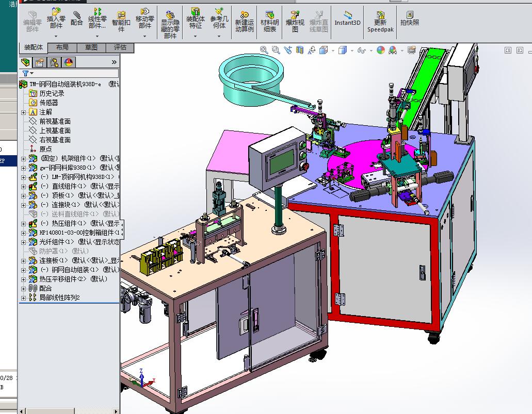Screen dimensions: 532x414
Task: Toggle Show Hidden Components (显示隐藏的零部件)
Action: tap(169, 21)
